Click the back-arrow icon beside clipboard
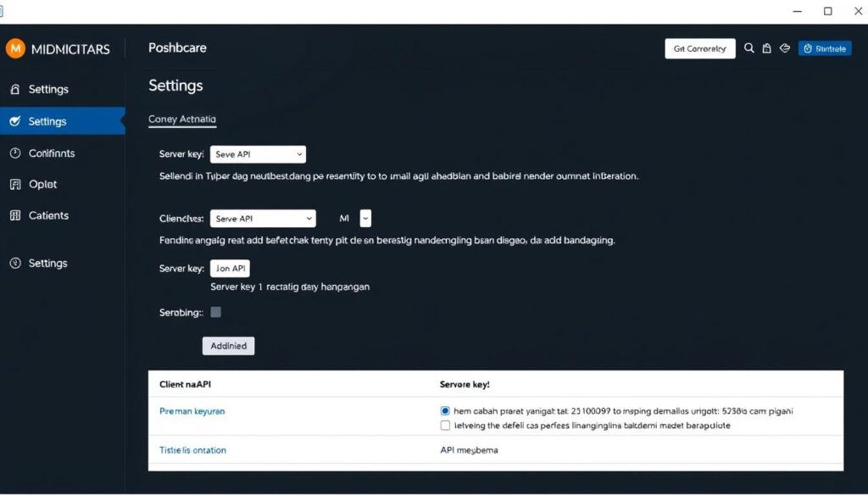Image resolution: width=868 pixels, height=496 pixels. tap(785, 48)
